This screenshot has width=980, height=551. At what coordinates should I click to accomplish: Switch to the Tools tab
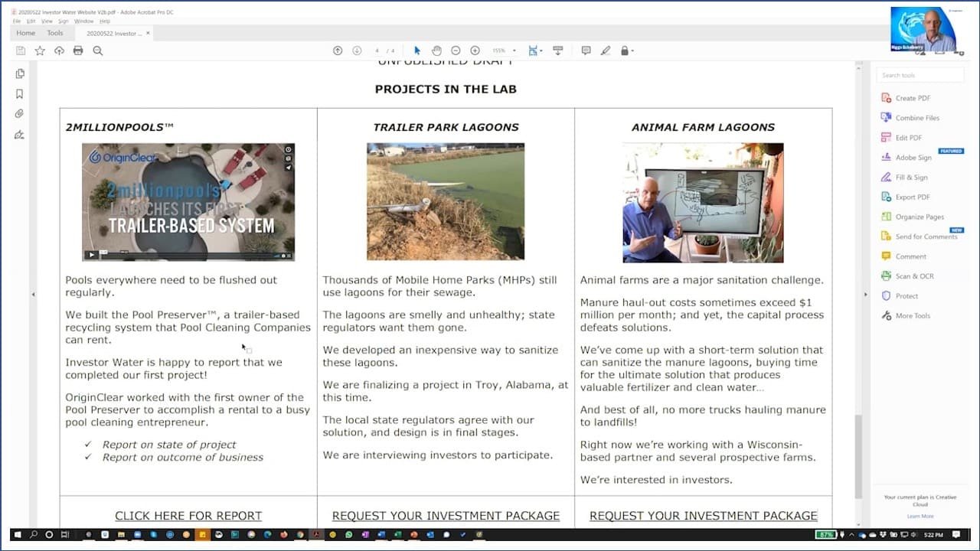(x=55, y=34)
